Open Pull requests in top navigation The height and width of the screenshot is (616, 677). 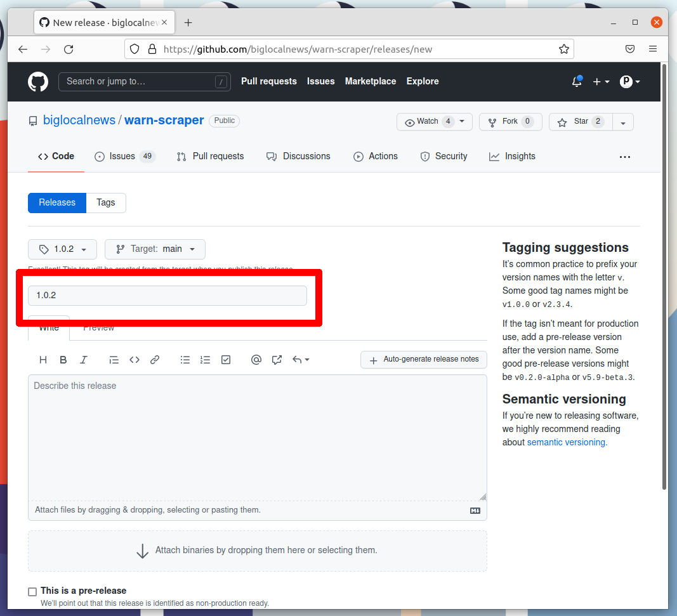click(x=269, y=81)
